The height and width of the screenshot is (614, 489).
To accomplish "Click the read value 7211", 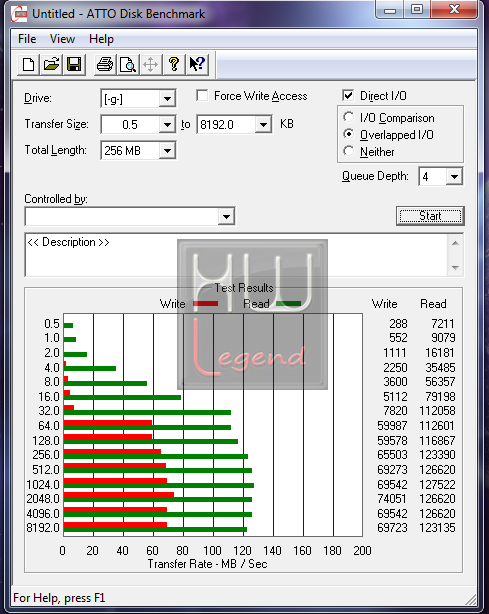I will 443,324.
